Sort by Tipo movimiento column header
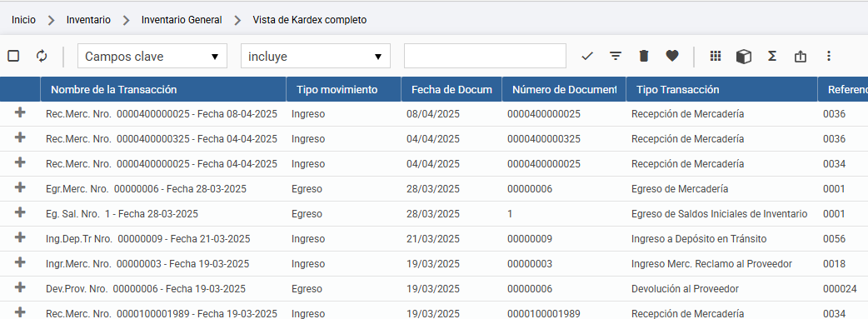This screenshot has height=319, width=868. (344, 90)
